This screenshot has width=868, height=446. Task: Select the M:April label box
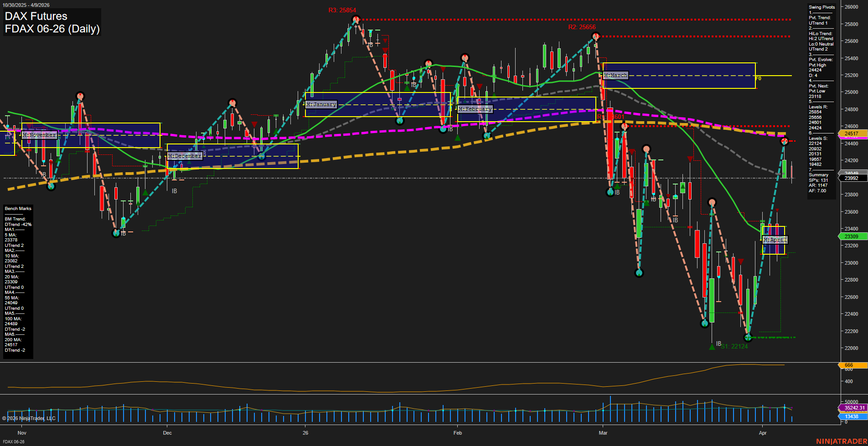pyautogui.click(x=774, y=239)
